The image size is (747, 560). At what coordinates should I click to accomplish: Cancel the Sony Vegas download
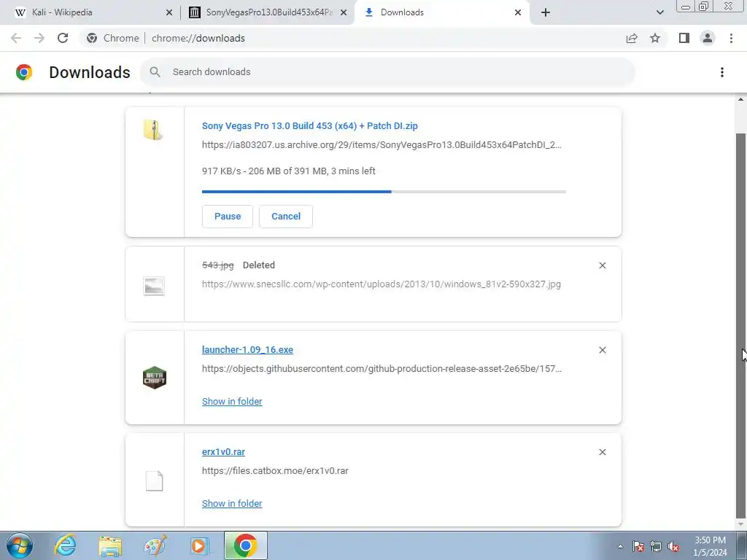pos(286,216)
